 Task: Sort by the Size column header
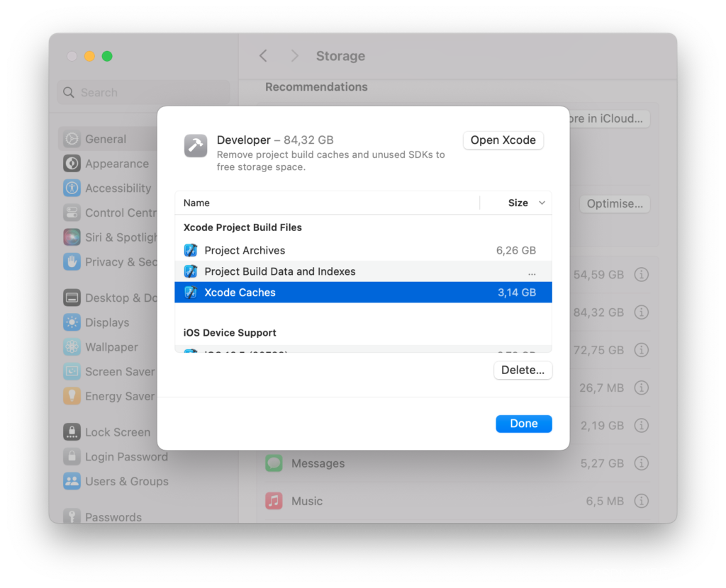tap(518, 203)
